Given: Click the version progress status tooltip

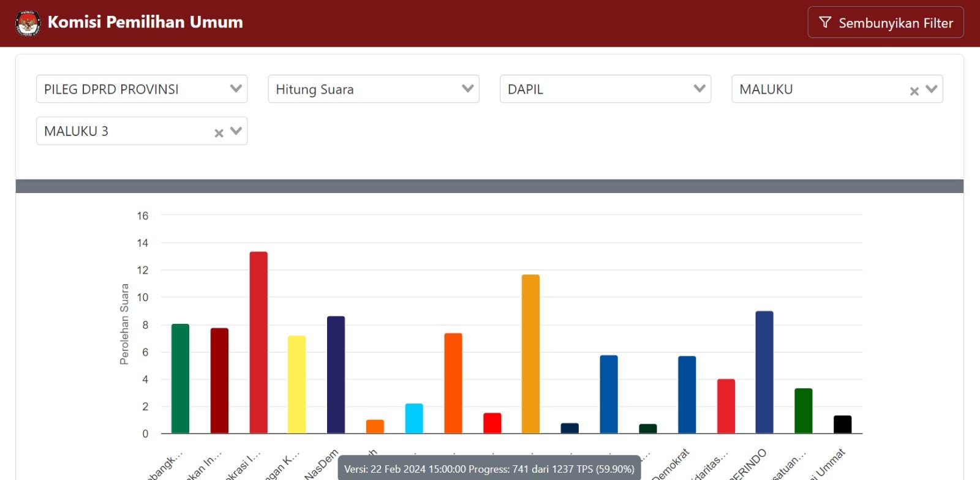Looking at the screenshot, I should click(x=489, y=469).
